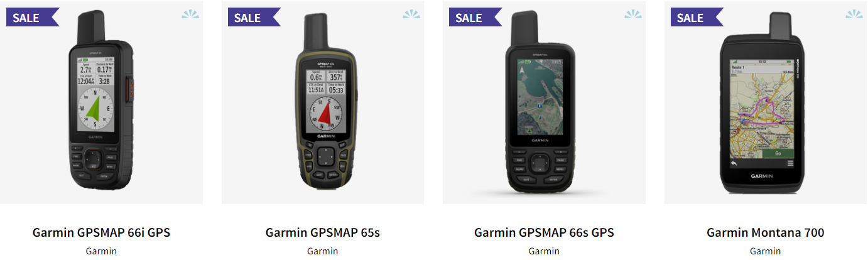Screen dimensions: 868x260
Task: Open the Garmin Montana 700 title link
Action: [766, 232]
